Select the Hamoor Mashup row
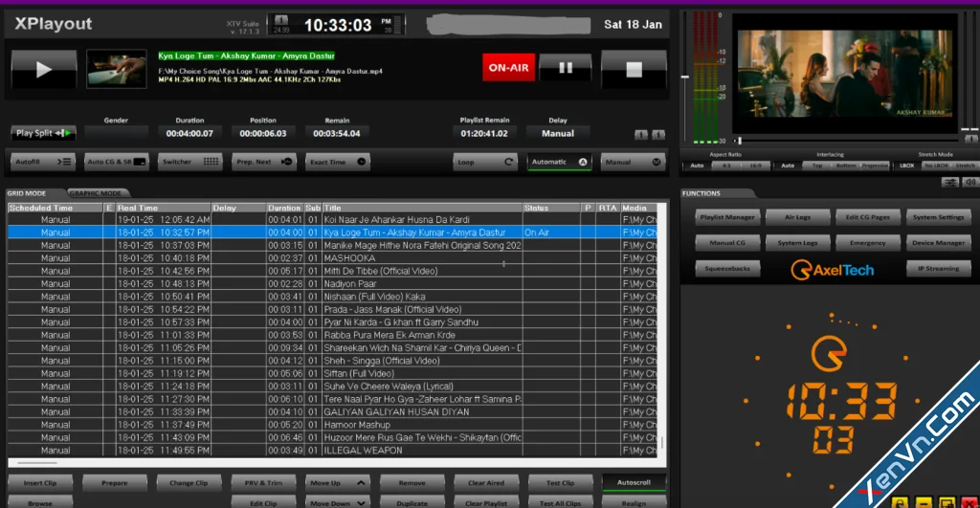This screenshot has height=508, width=980. (x=332, y=425)
